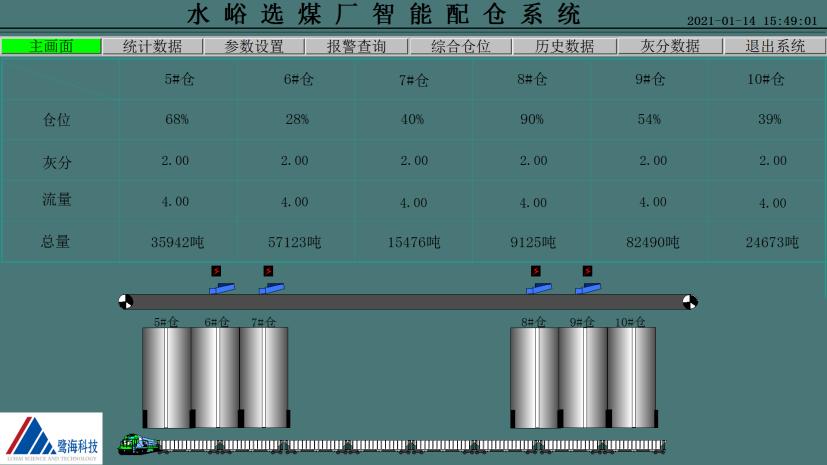Image resolution: width=827 pixels, height=465 pixels.
Task: Click the leftmost red lightning indicator above conveyor
Action: click(216, 271)
